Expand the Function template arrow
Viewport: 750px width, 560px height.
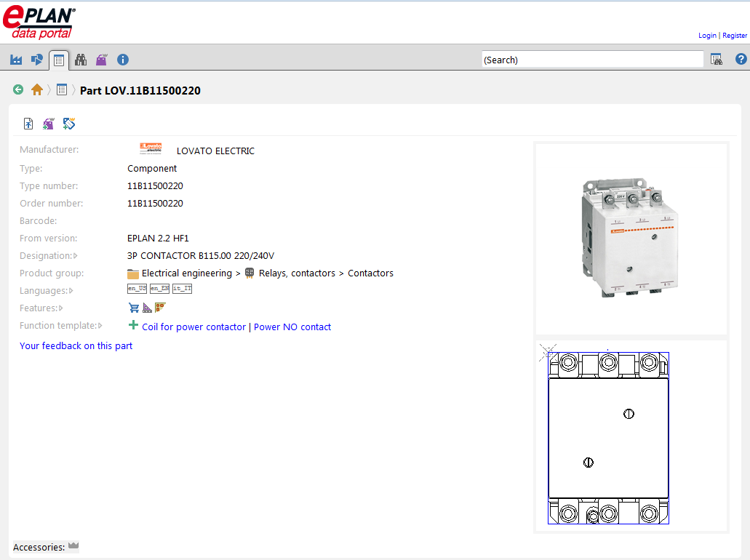pyautogui.click(x=100, y=326)
